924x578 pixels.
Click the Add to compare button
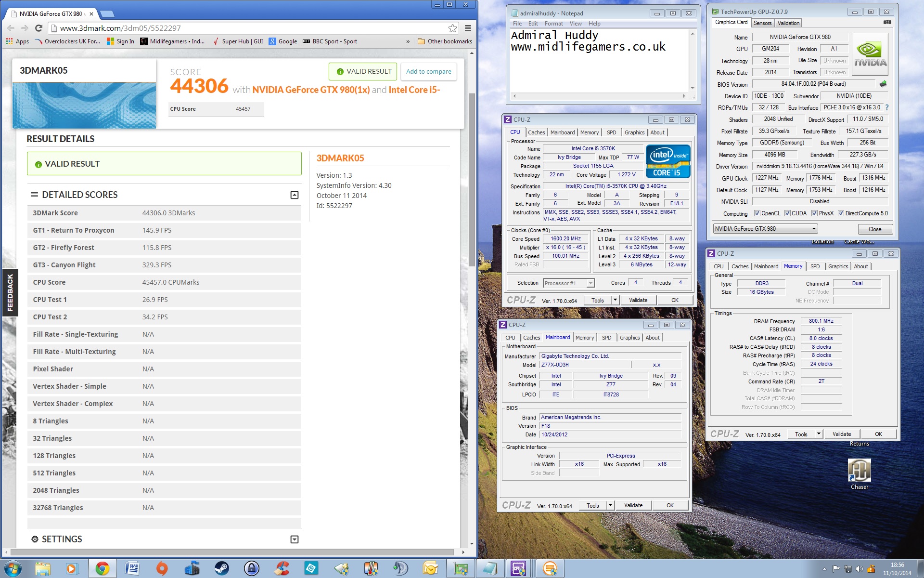(x=428, y=71)
